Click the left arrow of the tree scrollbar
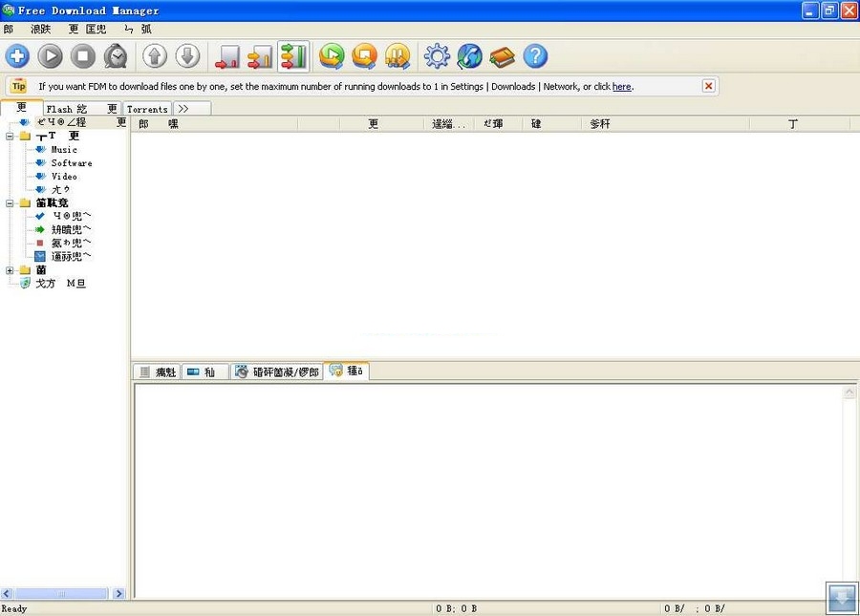This screenshot has width=860, height=616. click(x=7, y=593)
